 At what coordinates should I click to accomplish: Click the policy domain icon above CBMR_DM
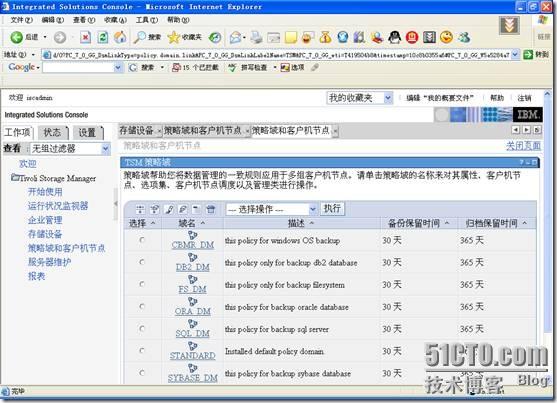193,235
